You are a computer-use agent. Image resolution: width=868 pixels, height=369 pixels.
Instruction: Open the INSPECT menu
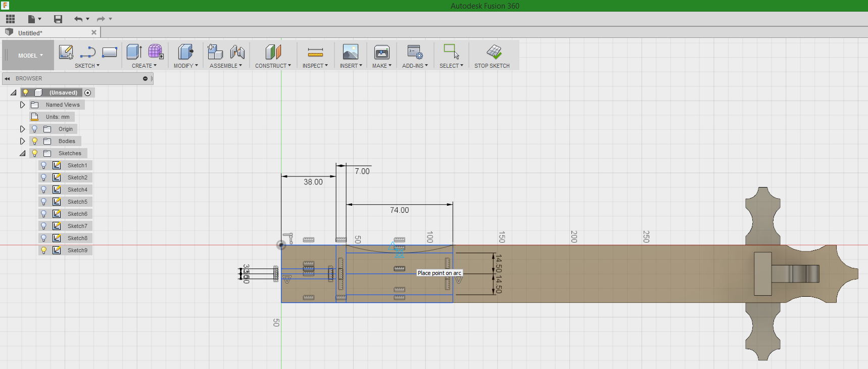pos(315,66)
